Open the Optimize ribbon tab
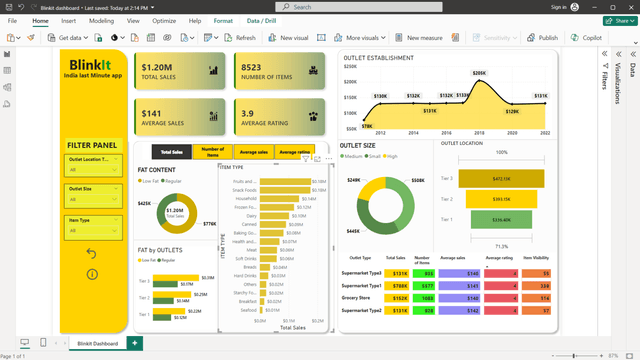 pyautogui.click(x=164, y=21)
